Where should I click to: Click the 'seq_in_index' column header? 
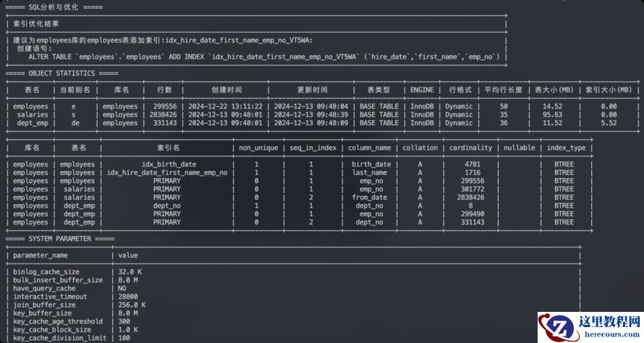point(313,148)
